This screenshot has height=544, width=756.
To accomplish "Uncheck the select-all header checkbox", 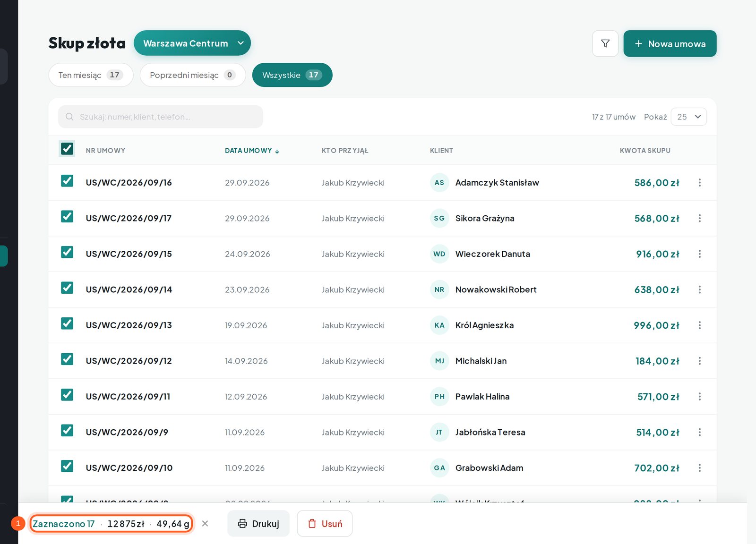I will [67, 149].
